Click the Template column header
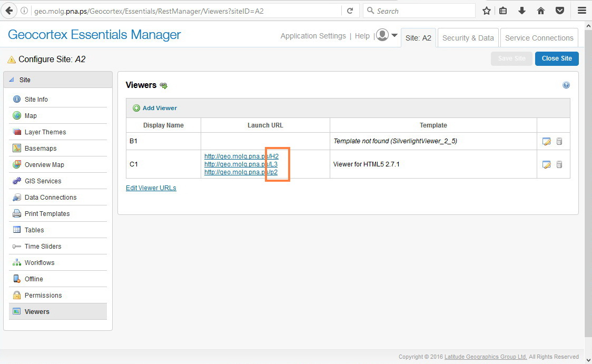This screenshot has height=364, width=592. [433, 125]
